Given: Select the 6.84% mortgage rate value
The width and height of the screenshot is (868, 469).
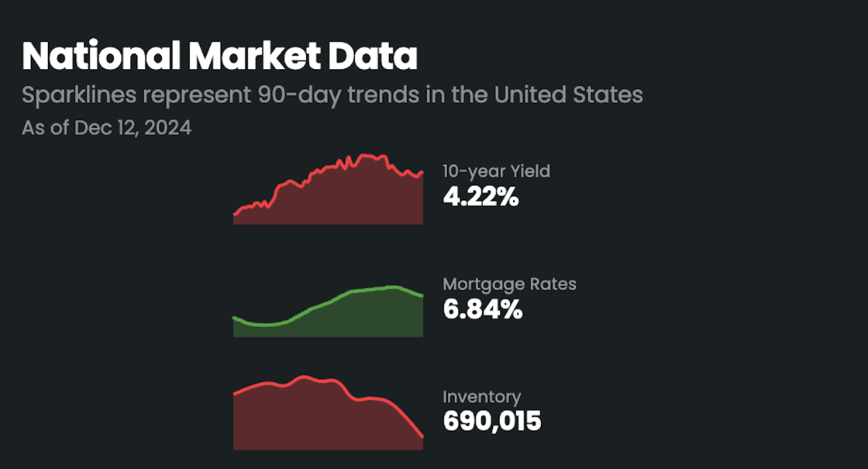Looking at the screenshot, I should 482,309.
